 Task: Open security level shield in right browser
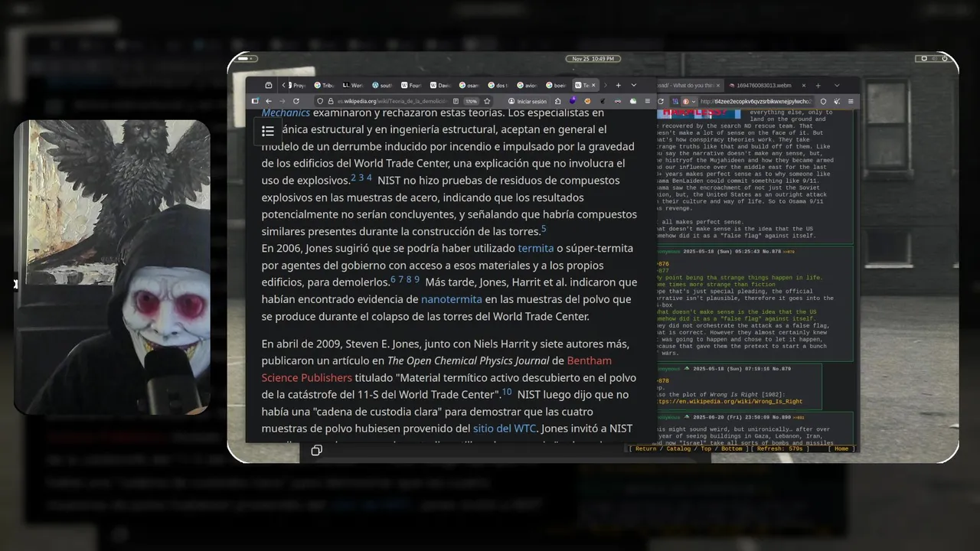[823, 101]
